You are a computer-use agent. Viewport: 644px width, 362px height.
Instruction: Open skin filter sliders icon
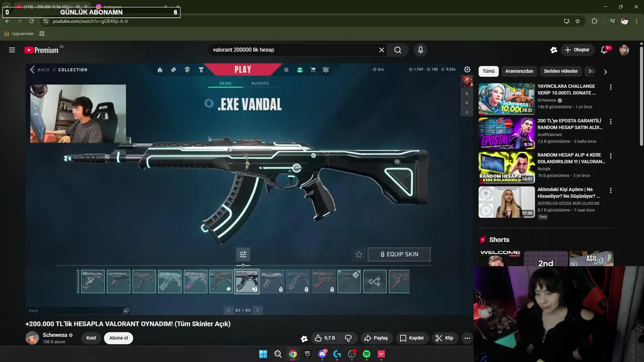(243, 254)
